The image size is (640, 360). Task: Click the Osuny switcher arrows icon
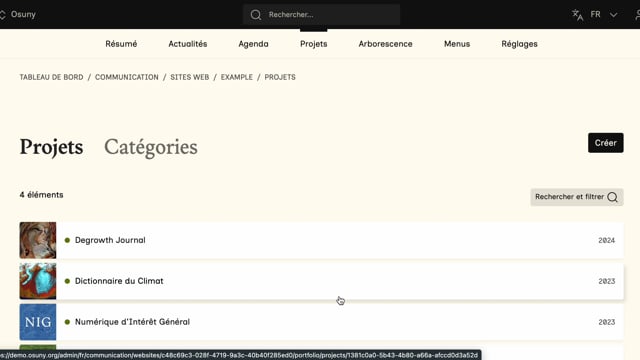2,15
